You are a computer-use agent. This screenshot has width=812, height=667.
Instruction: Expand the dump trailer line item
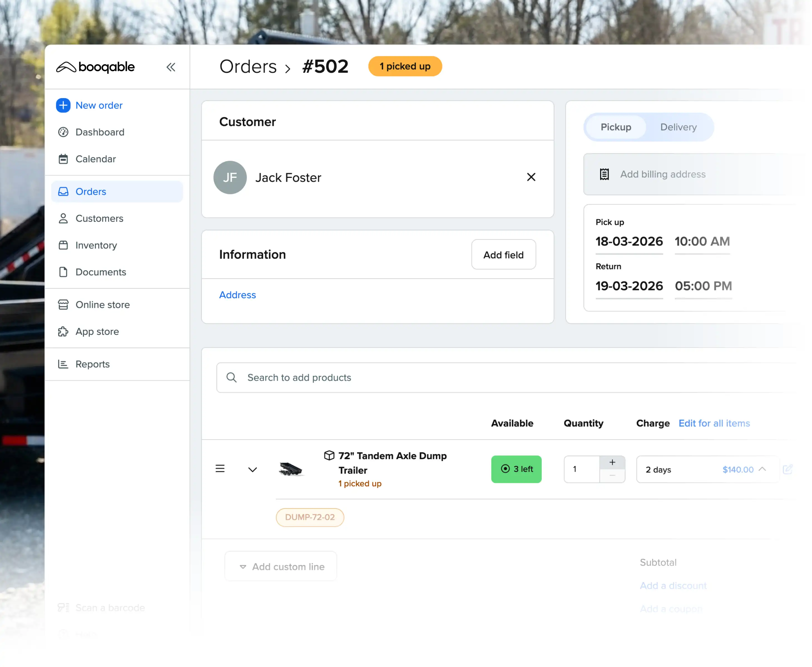(252, 469)
